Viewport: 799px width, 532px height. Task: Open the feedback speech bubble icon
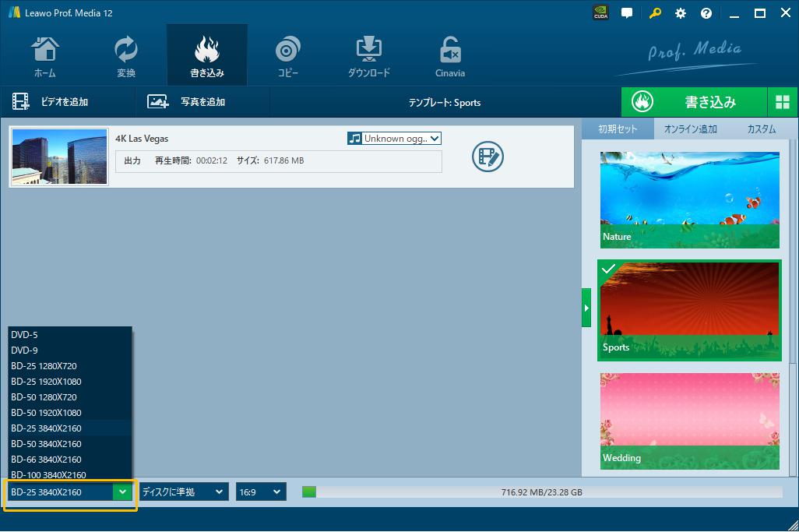tap(627, 13)
